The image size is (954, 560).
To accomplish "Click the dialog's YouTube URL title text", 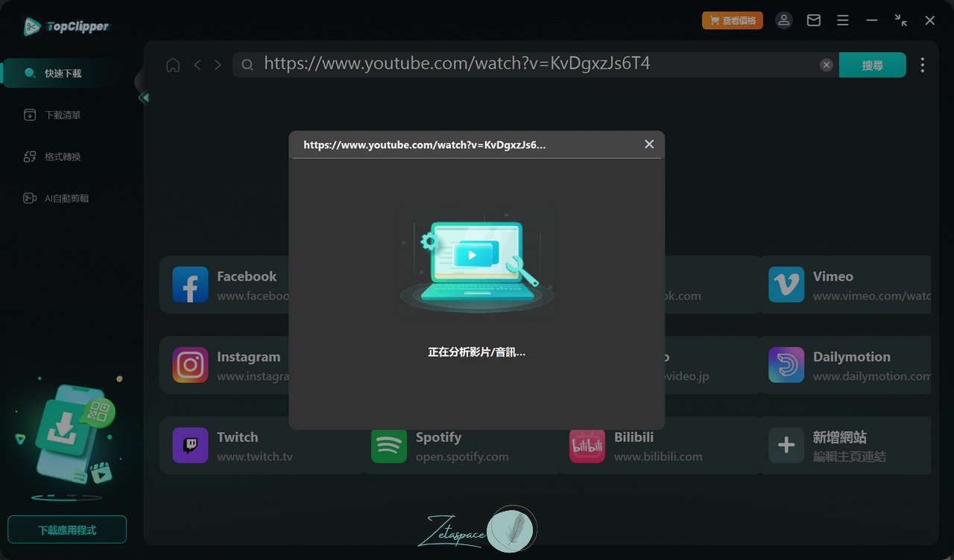I will (x=425, y=145).
